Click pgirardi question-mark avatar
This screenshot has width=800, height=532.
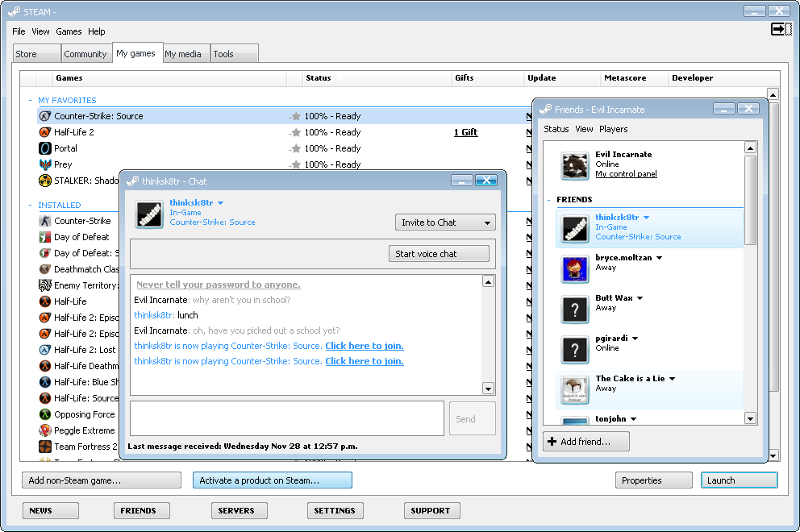(x=574, y=350)
